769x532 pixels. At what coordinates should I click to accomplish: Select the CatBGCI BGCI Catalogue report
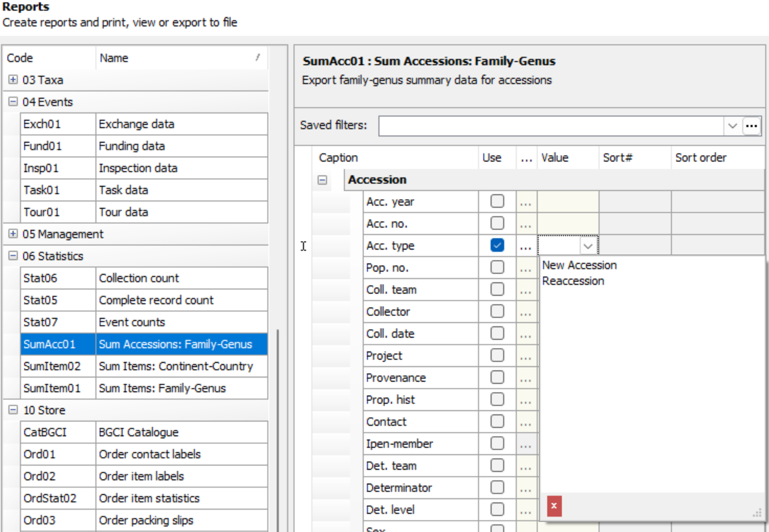tap(144, 432)
